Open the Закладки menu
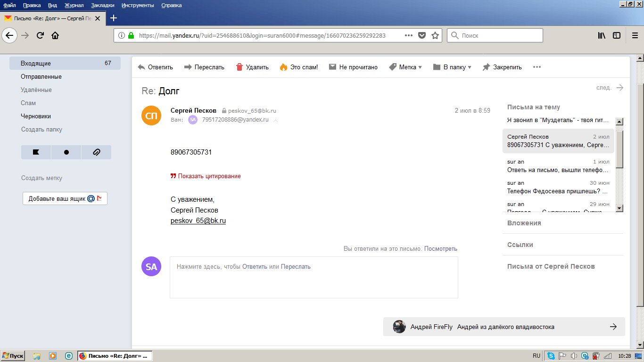This screenshot has width=644, height=362. pyautogui.click(x=102, y=5)
